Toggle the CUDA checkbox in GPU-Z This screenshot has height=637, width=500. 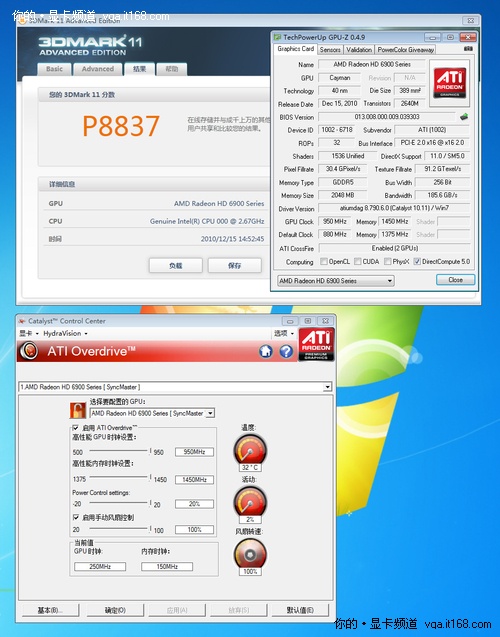click(357, 261)
